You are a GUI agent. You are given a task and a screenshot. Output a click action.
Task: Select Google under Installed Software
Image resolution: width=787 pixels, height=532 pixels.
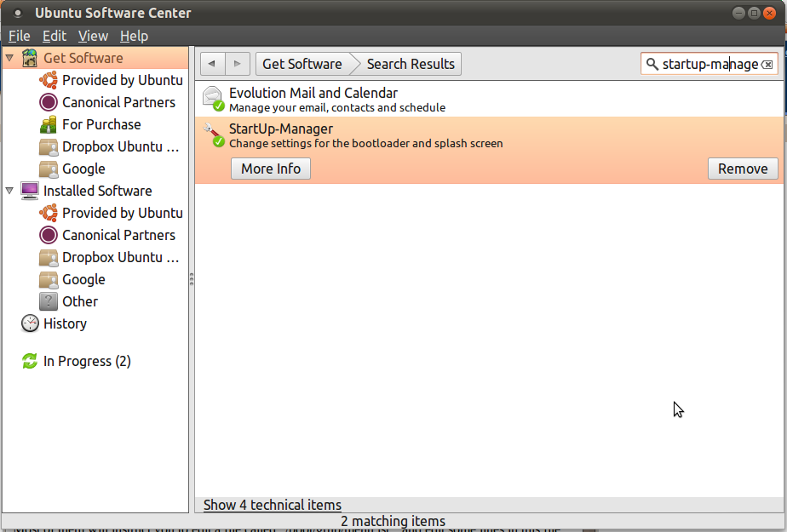click(x=83, y=279)
